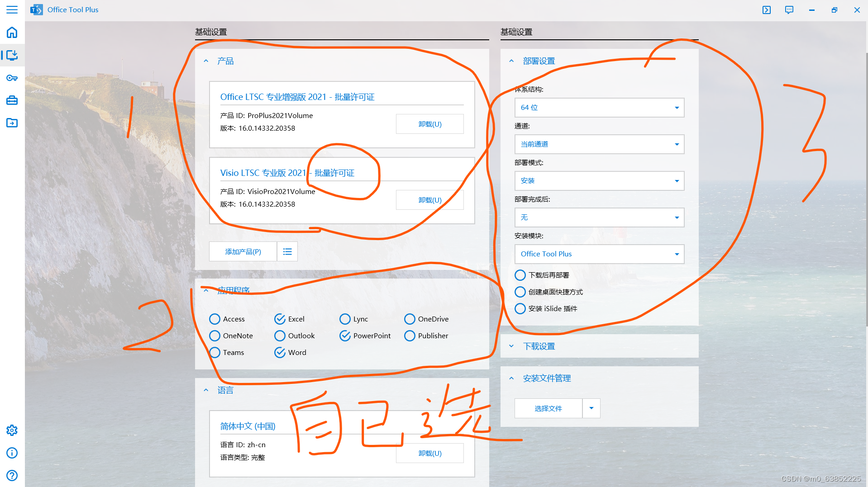The width and height of the screenshot is (868, 487).
Task: Go to the Home page icon
Action: [12, 32]
